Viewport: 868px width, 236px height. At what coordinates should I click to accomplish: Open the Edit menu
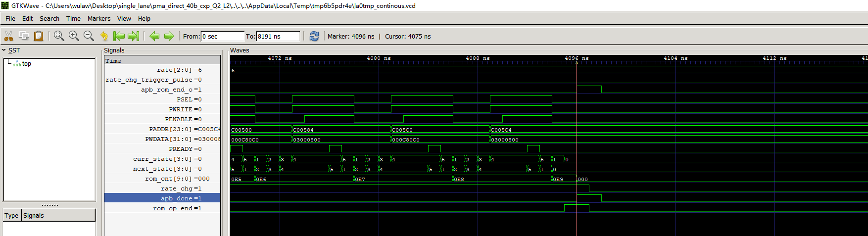tap(27, 18)
